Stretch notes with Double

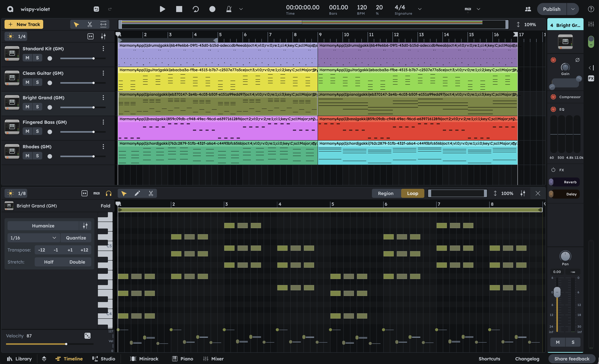(x=77, y=262)
